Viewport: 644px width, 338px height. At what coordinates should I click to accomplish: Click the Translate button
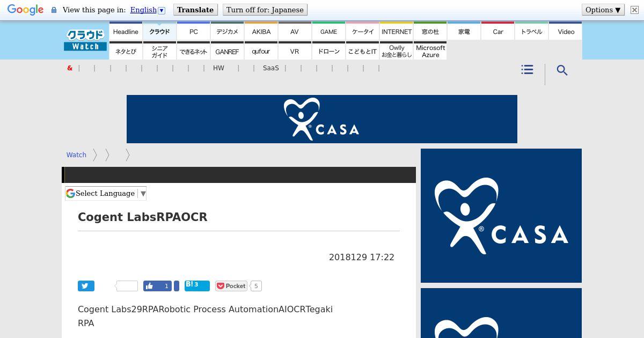pos(195,10)
